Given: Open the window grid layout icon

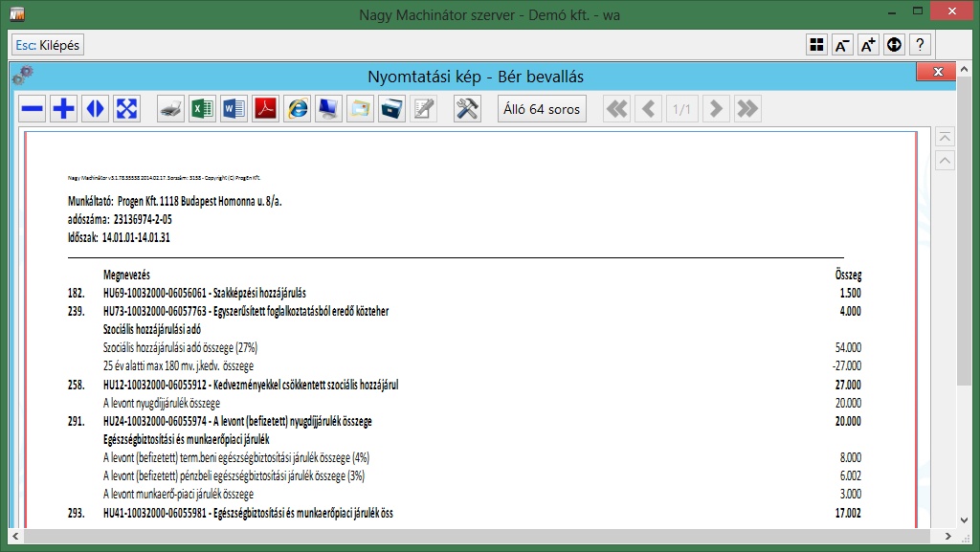Looking at the screenshot, I should click(x=817, y=45).
